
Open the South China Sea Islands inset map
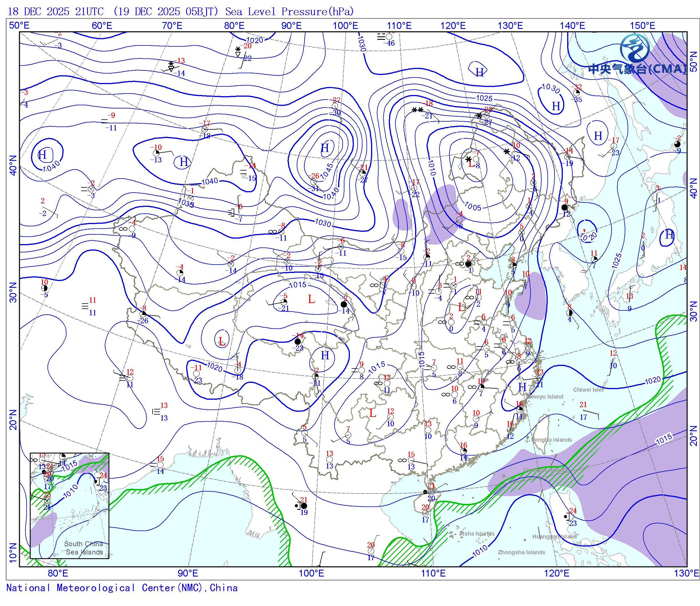pos(69,506)
